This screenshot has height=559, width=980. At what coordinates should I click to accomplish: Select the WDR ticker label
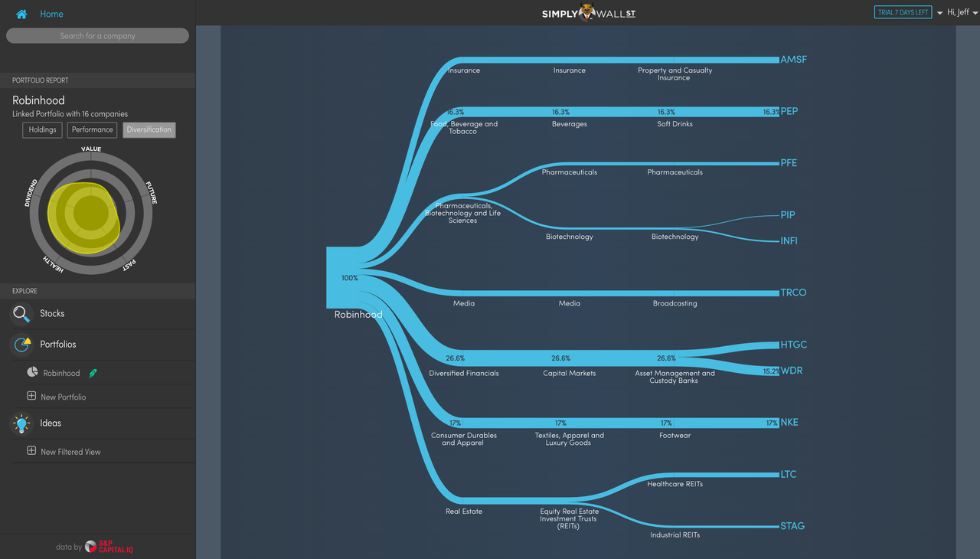(791, 371)
